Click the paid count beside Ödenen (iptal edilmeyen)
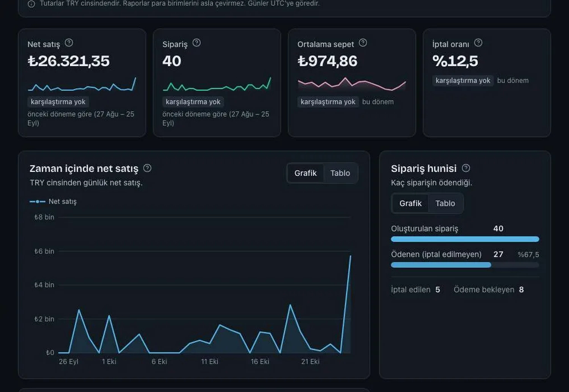 [498, 254]
